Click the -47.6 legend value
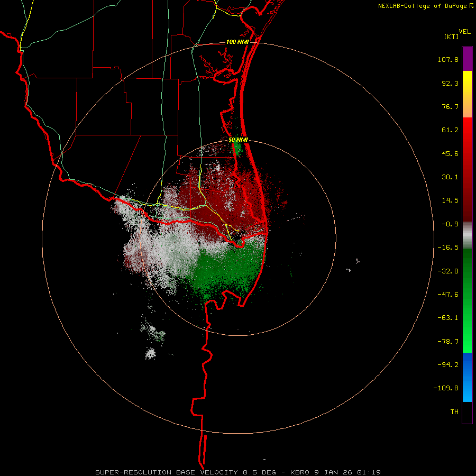 click(448, 295)
